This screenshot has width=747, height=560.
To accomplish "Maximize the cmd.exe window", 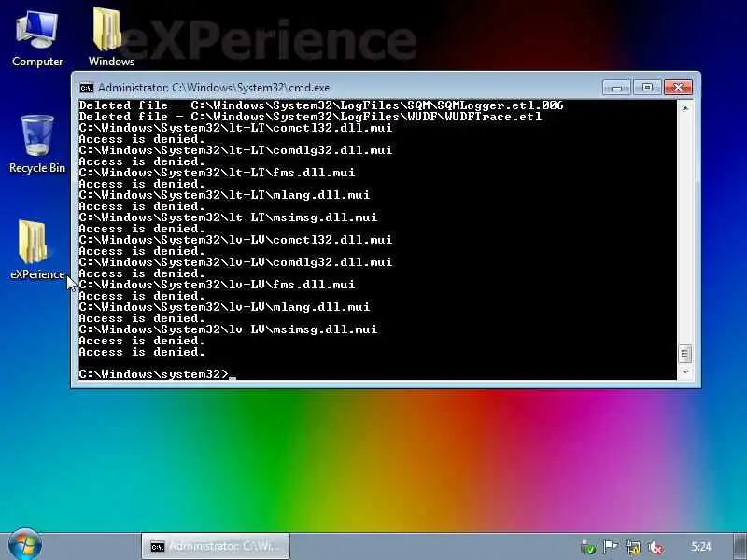I will (647, 88).
